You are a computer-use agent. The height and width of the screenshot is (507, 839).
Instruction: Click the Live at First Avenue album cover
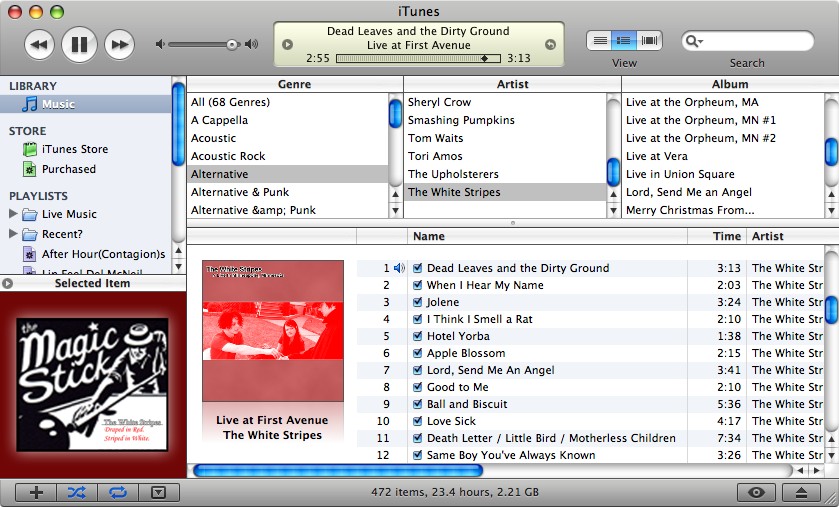tap(273, 331)
